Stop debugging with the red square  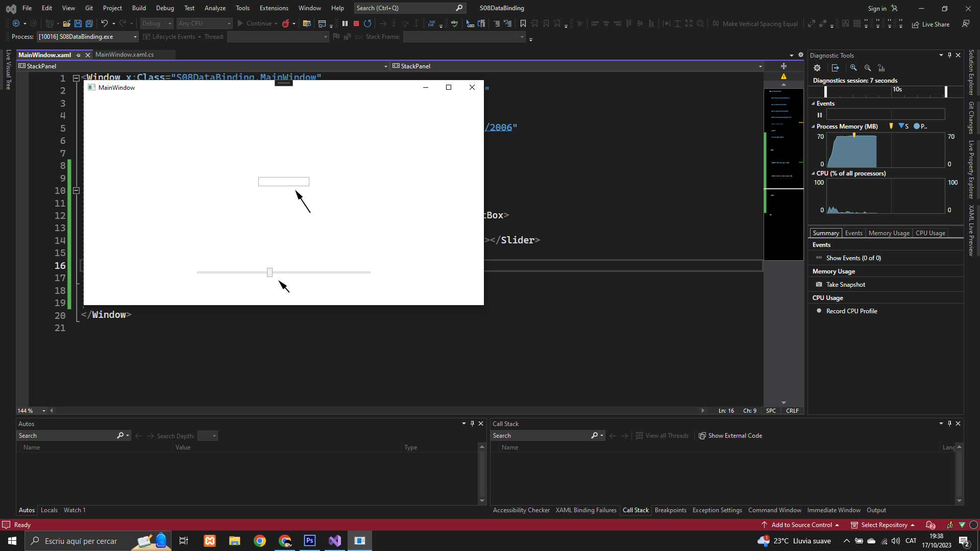356,23
